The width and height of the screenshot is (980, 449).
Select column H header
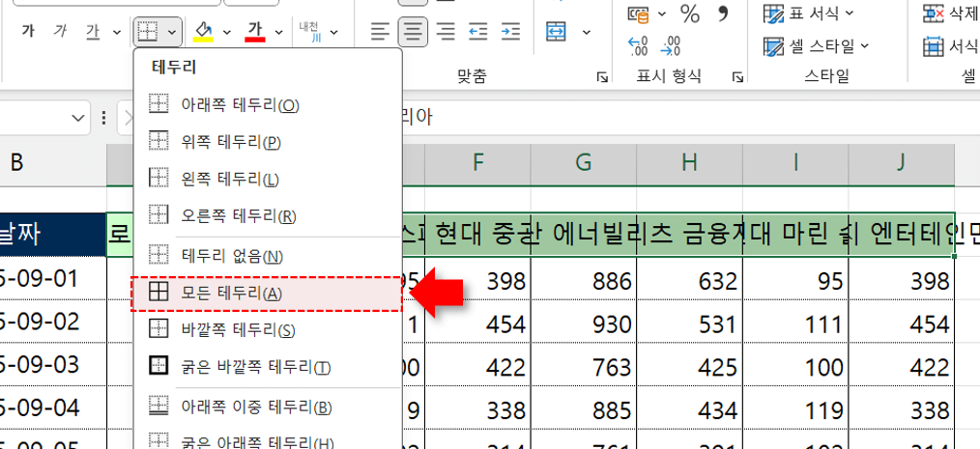click(x=690, y=164)
